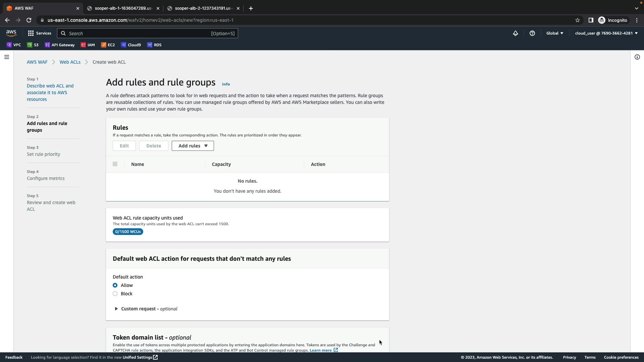Switch to the sooper-alb-2 browser tab

[x=203, y=8]
